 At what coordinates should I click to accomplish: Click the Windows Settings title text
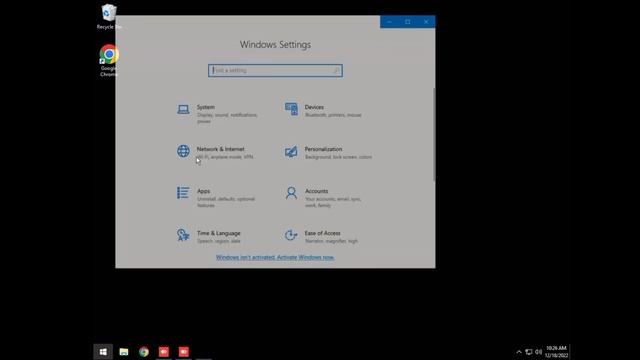click(275, 44)
